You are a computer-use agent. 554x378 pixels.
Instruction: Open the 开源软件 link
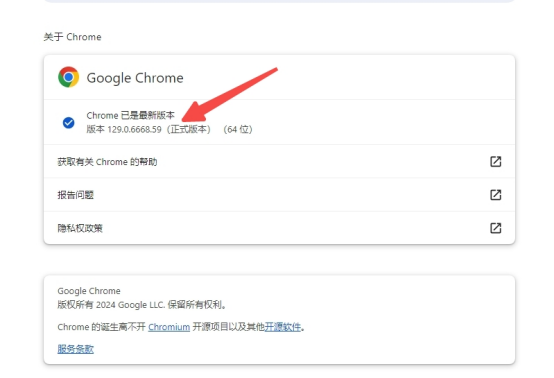283,327
